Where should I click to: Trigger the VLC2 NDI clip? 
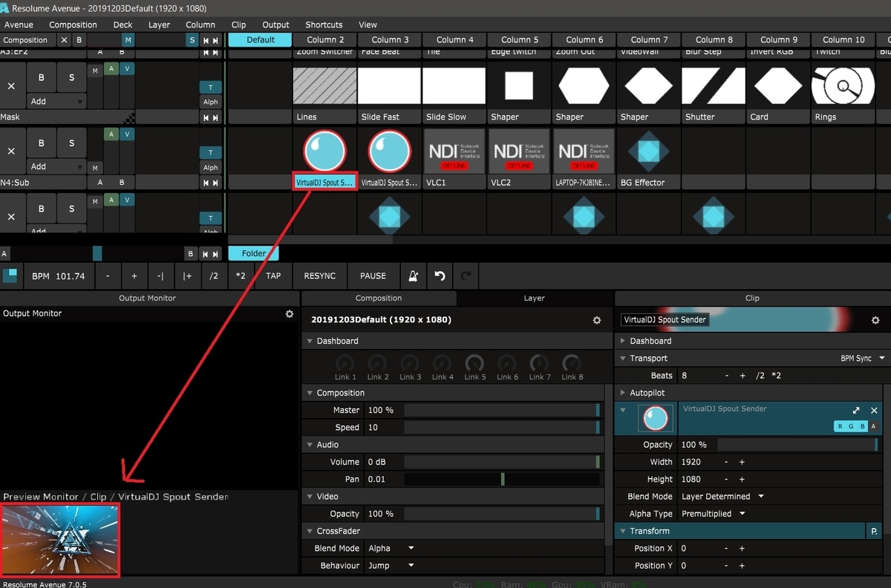(518, 151)
